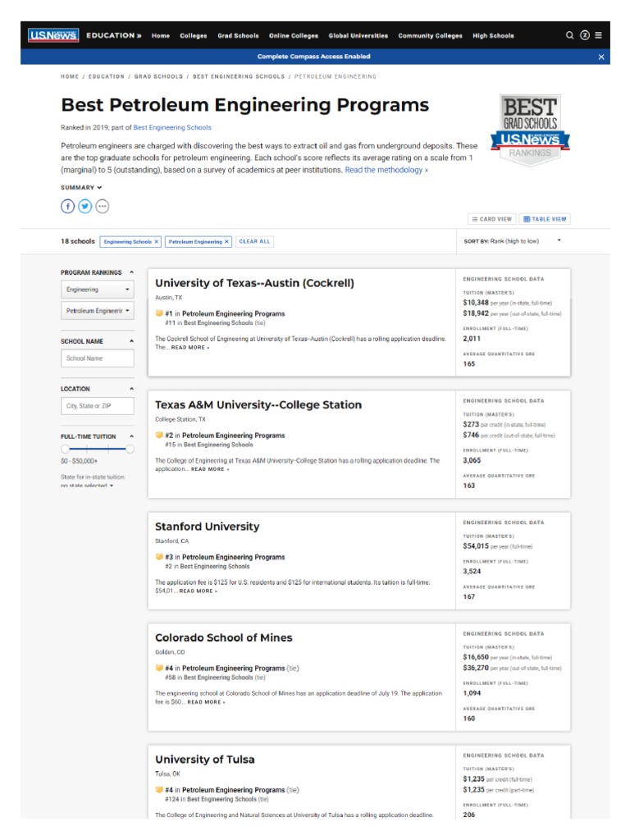
Task: Share page via Facebook icon
Action: point(68,206)
